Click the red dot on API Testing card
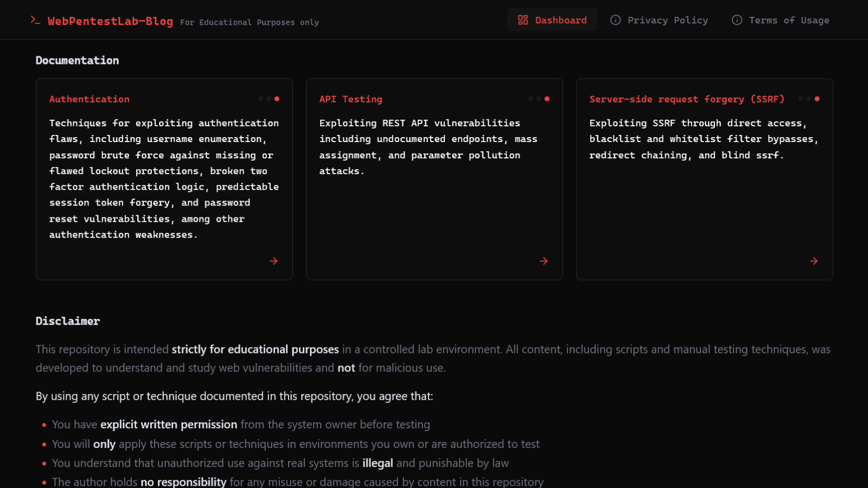The width and height of the screenshot is (868, 488). [547, 99]
